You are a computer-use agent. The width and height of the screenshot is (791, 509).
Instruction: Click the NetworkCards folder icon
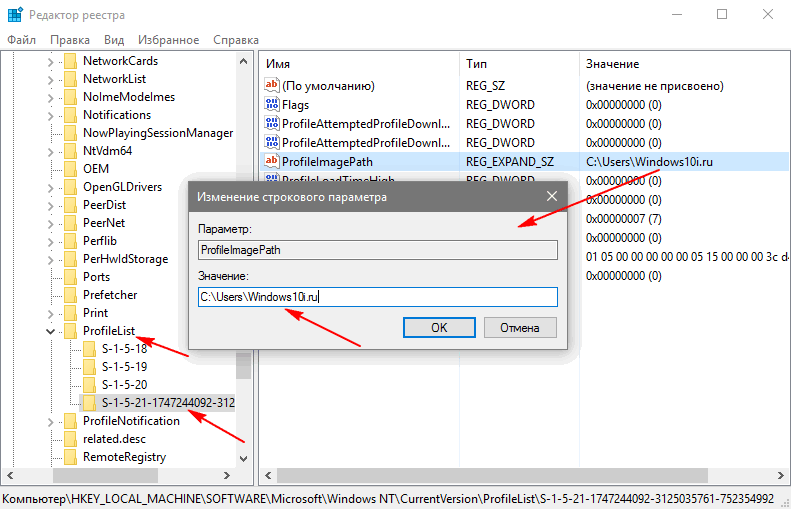point(70,61)
